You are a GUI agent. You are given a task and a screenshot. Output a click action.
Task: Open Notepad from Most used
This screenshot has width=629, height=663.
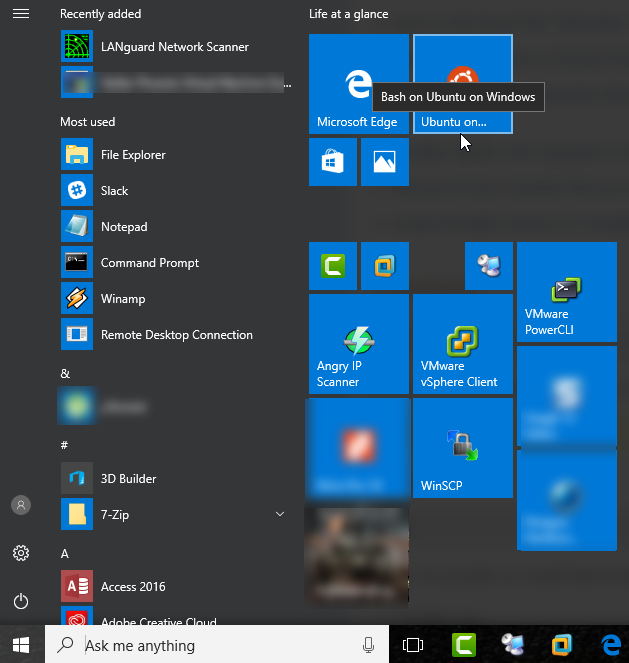coord(175,226)
